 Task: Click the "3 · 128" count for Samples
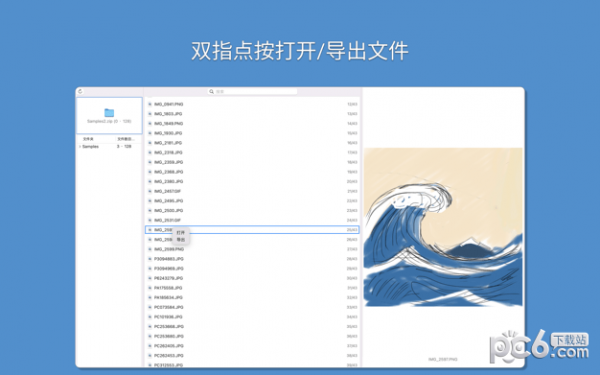(124, 147)
